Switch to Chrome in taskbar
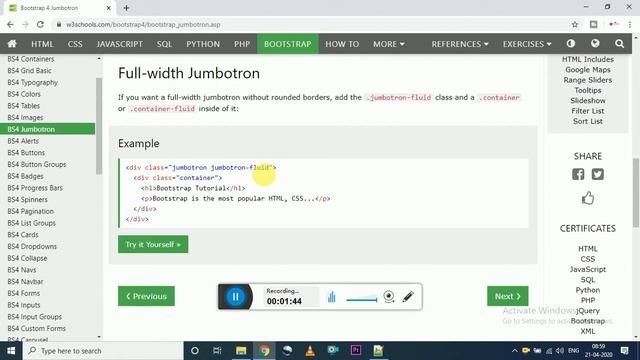This screenshot has height=360, width=640. 264,351
